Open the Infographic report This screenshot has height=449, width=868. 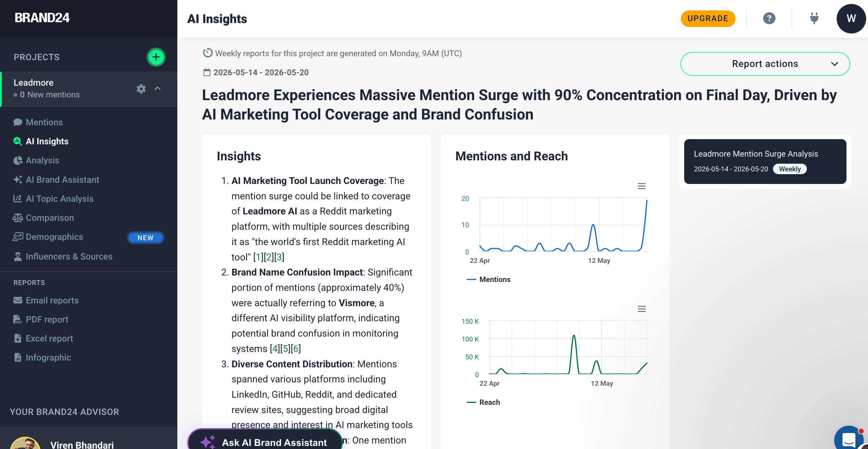click(48, 357)
